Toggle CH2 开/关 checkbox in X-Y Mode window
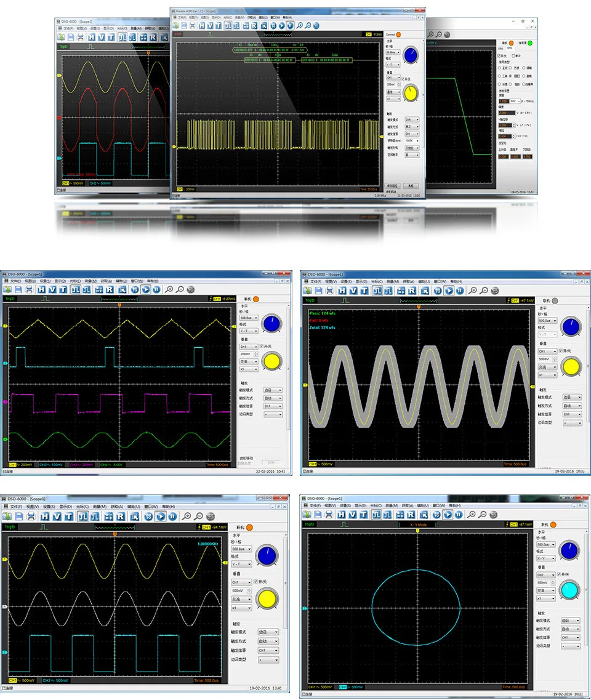Screen dimensions: 591x700 pyautogui.click(x=559, y=574)
